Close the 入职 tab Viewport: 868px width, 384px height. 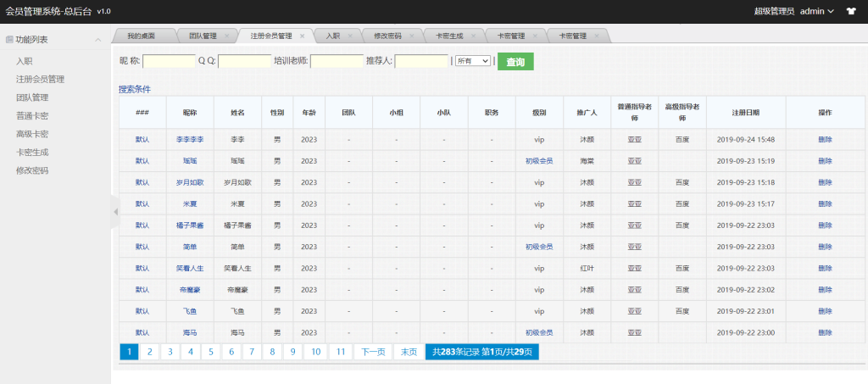coord(350,36)
